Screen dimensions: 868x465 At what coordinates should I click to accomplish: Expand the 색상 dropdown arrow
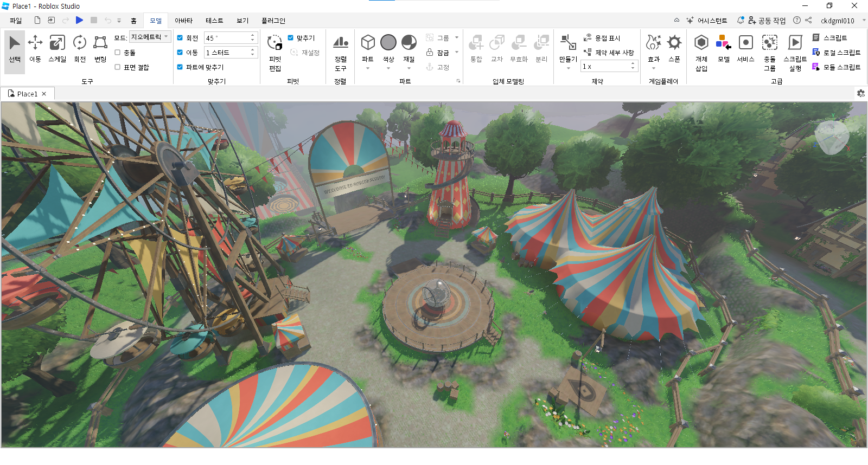tap(388, 68)
